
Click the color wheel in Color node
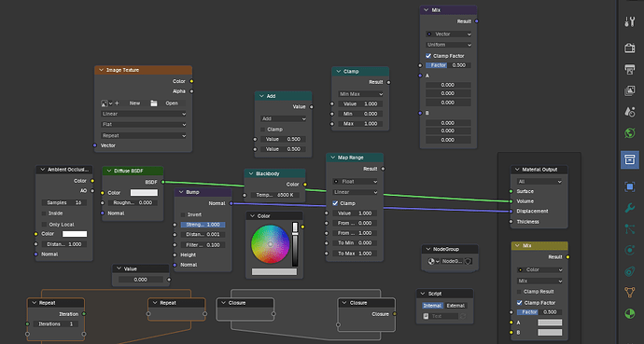(x=270, y=244)
